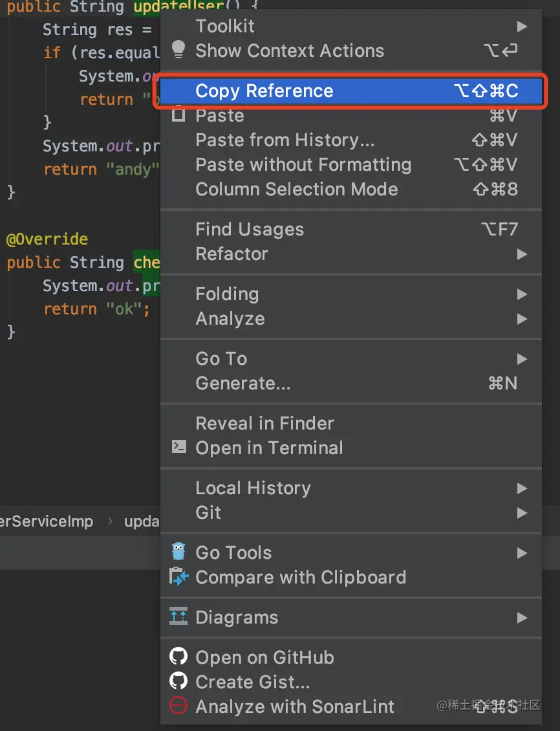Screen dimensions: 560x731
Task: Click the Diagrams icon
Action: [x=178, y=616]
